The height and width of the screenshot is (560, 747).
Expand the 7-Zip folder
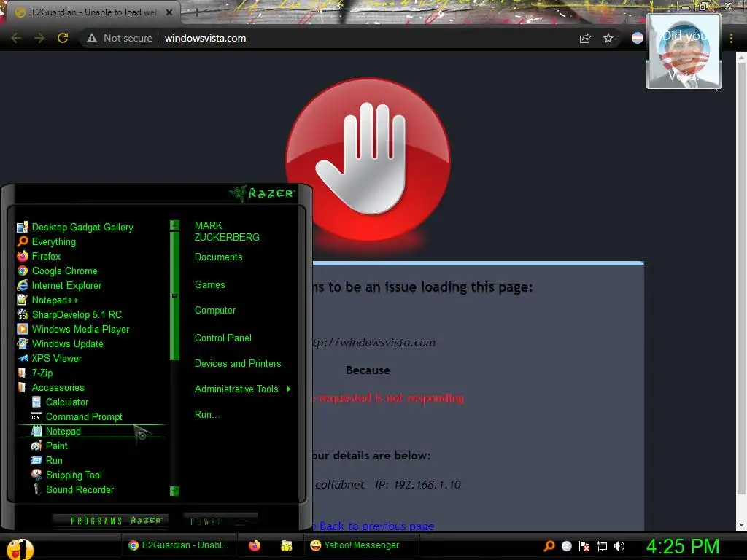coord(35,373)
